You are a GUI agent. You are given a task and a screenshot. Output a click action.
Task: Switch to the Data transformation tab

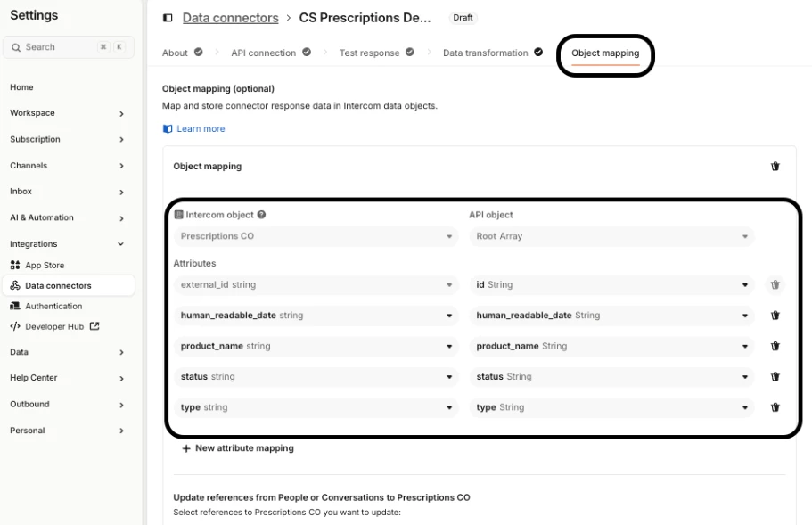pos(486,53)
